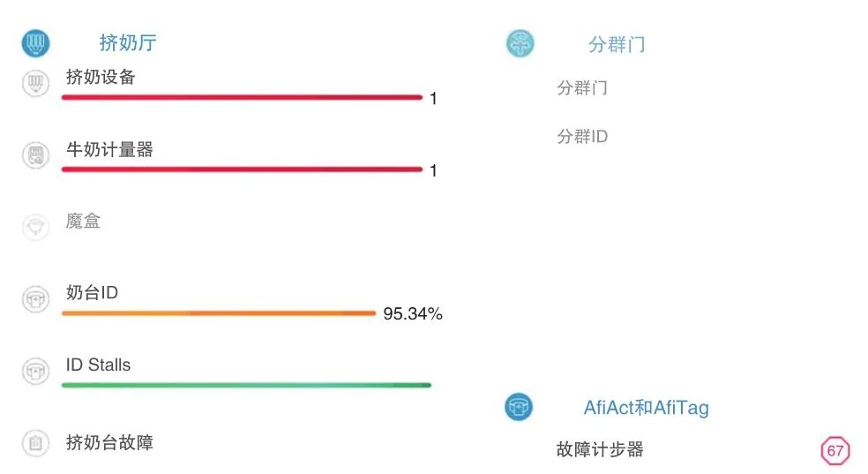Screen dimensions: 868x474
Task: Click the 挤奶设备 milking equipment icon
Action: [35, 83]
